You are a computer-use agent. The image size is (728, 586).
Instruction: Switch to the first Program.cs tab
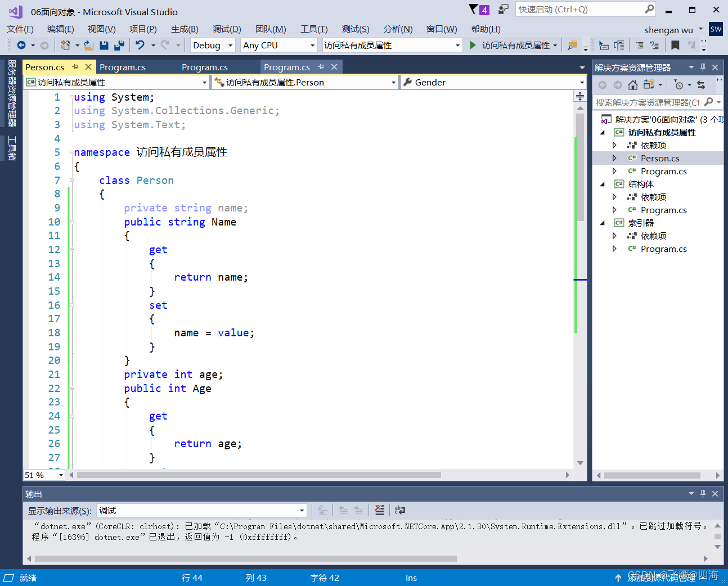pyautogui.click(x=123, y=67)
